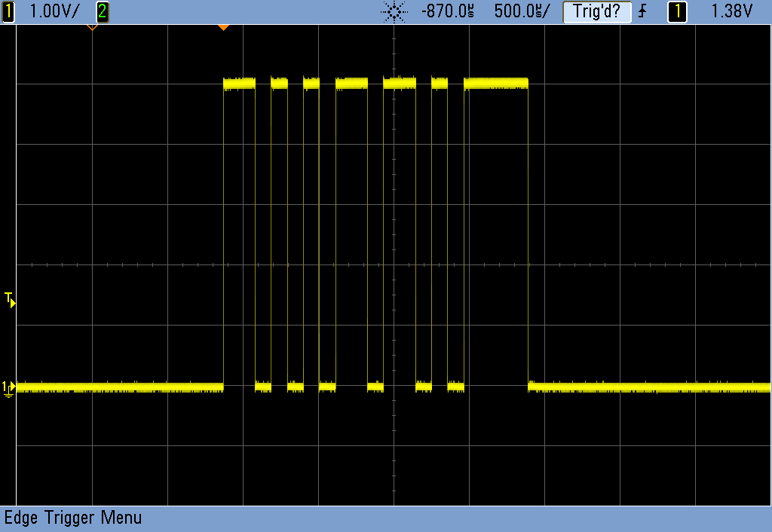The height and width of the screenshot is (532, 772).
Task: Select the 1.38V trigger level readout
Action: 732,11
